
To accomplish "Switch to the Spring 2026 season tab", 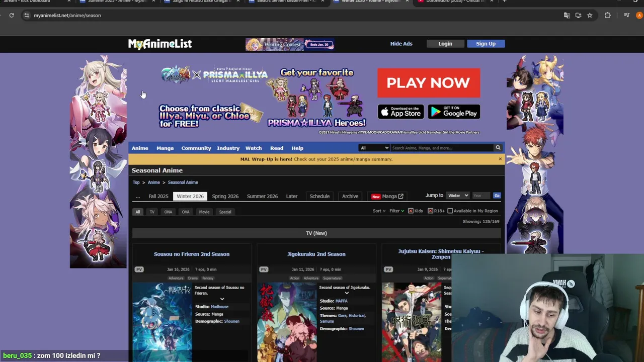I will pos(225,196).
